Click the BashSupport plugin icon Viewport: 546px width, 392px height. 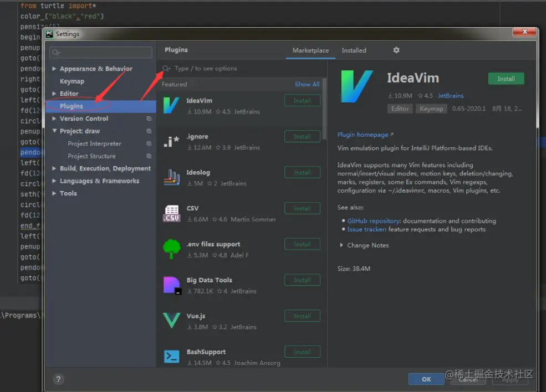tap(172, 357)
